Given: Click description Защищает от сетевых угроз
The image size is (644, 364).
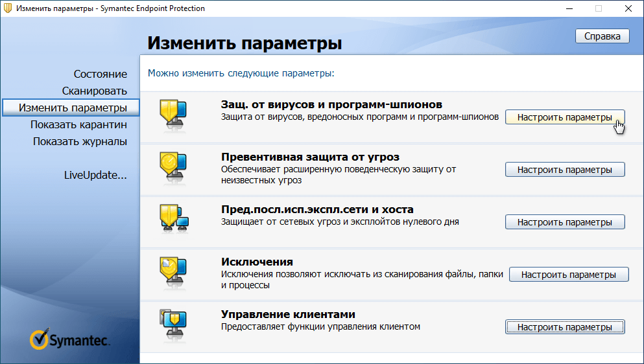Looking at the screenshot, I should tap(340, 222).
